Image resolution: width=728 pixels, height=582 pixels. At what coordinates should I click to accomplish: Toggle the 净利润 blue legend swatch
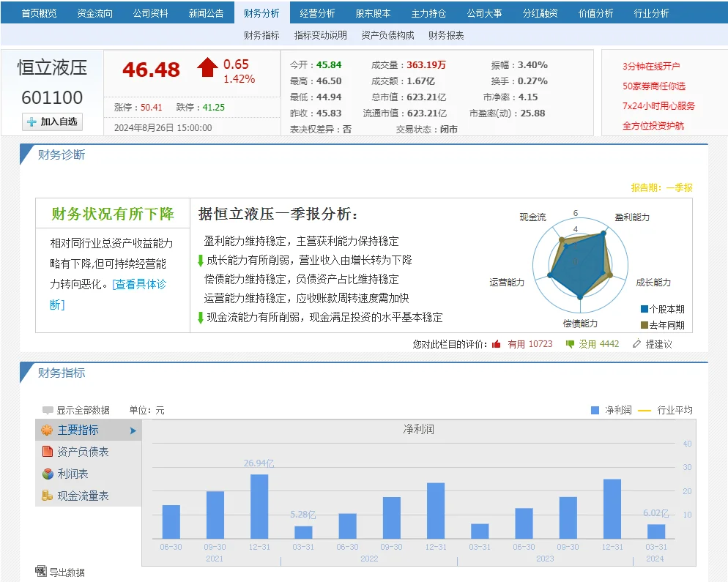pos(595,410)
